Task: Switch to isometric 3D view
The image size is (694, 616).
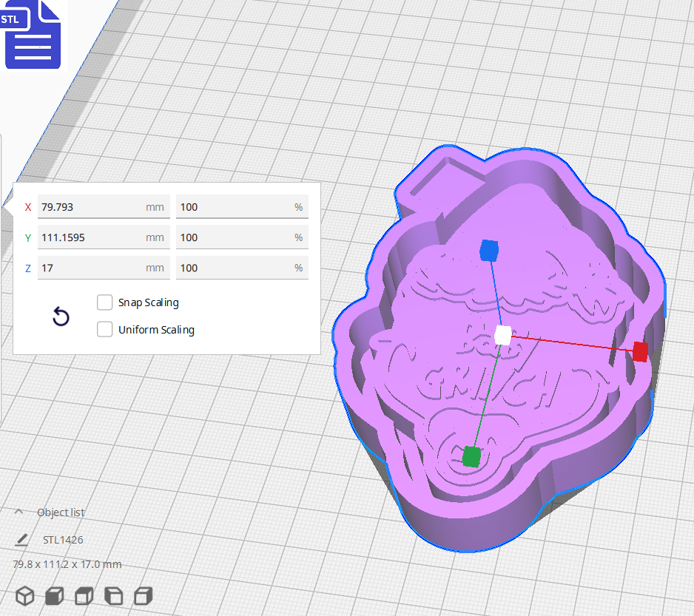Action: tap(24, 595)
